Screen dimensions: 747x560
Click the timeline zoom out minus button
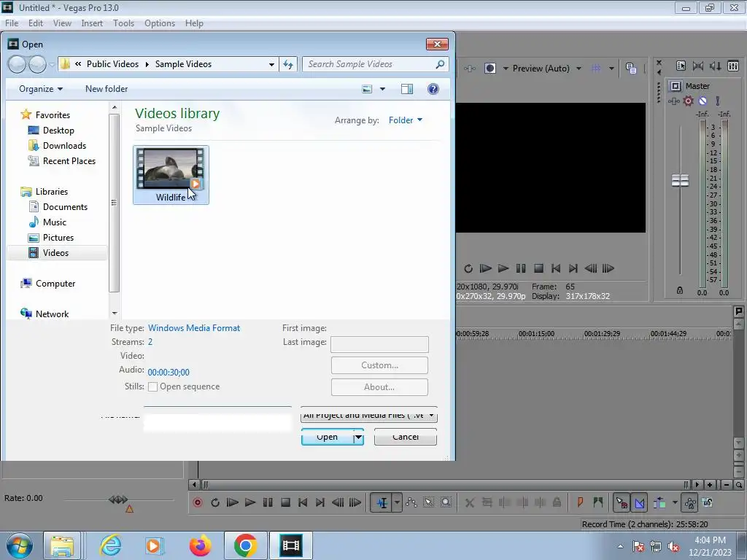coord(726,485)
